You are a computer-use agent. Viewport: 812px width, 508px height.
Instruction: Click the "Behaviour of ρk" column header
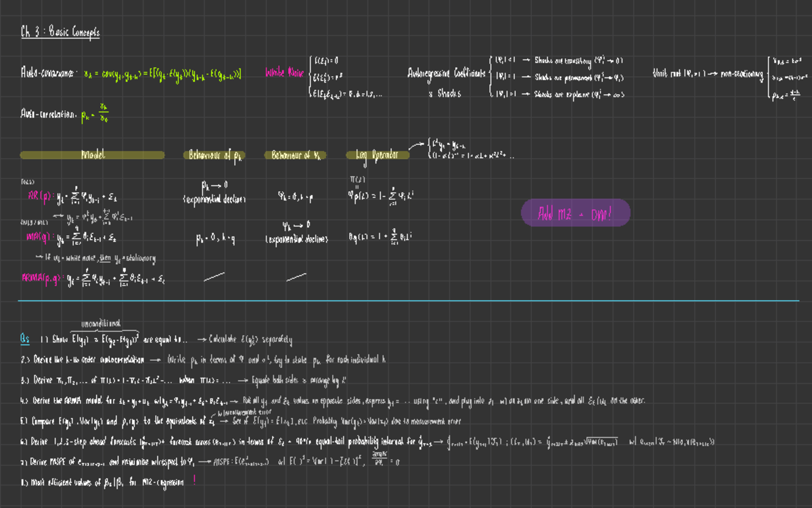[212, 154]
